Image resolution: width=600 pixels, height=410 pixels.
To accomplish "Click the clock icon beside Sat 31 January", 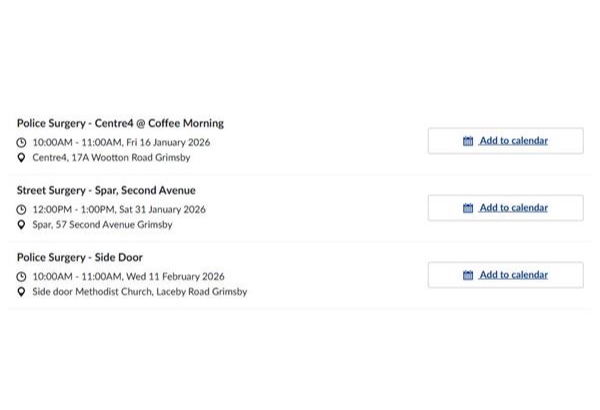I will pyautogui.click(x=21, y=210).
